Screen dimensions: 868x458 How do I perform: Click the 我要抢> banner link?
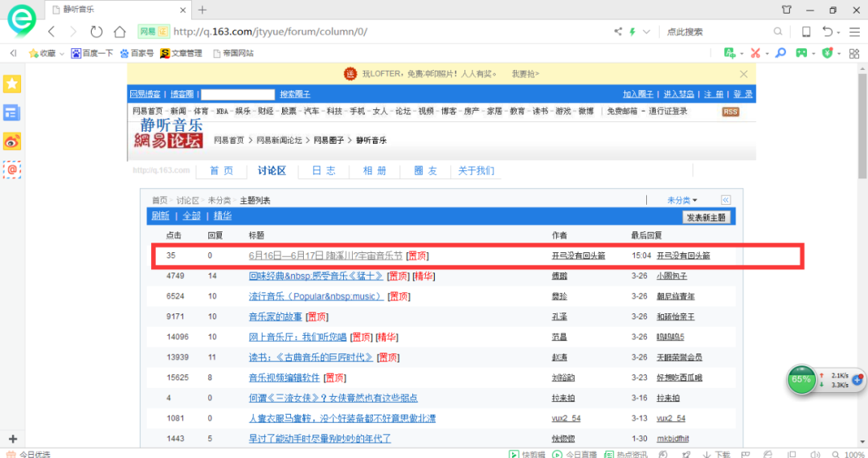pyautogui.click(x=526, y=74)
